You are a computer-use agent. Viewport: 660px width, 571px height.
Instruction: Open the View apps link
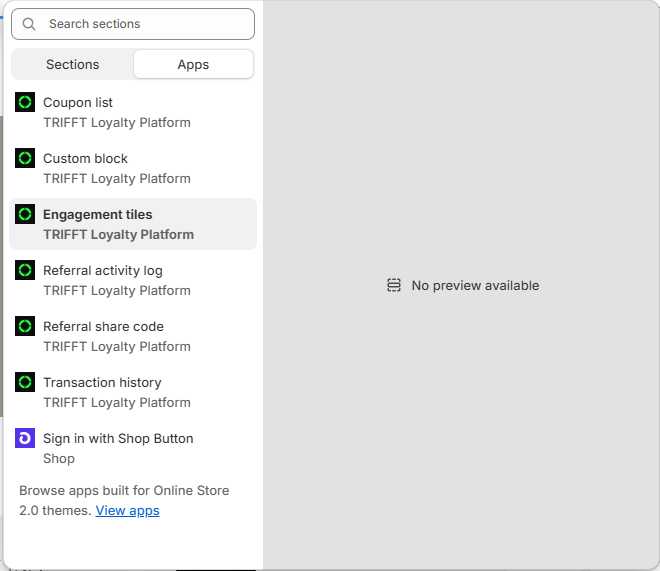pos(128,510)
